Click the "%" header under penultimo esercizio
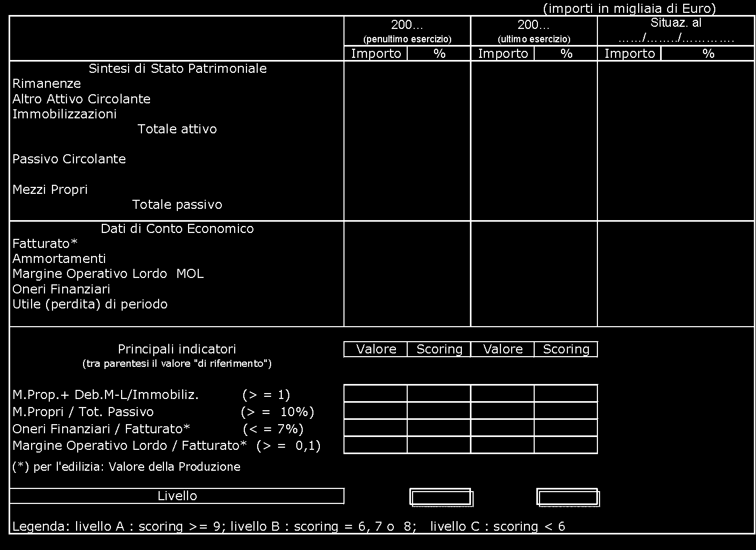Viewport: 756px width, 550px height. coord(439,54)
